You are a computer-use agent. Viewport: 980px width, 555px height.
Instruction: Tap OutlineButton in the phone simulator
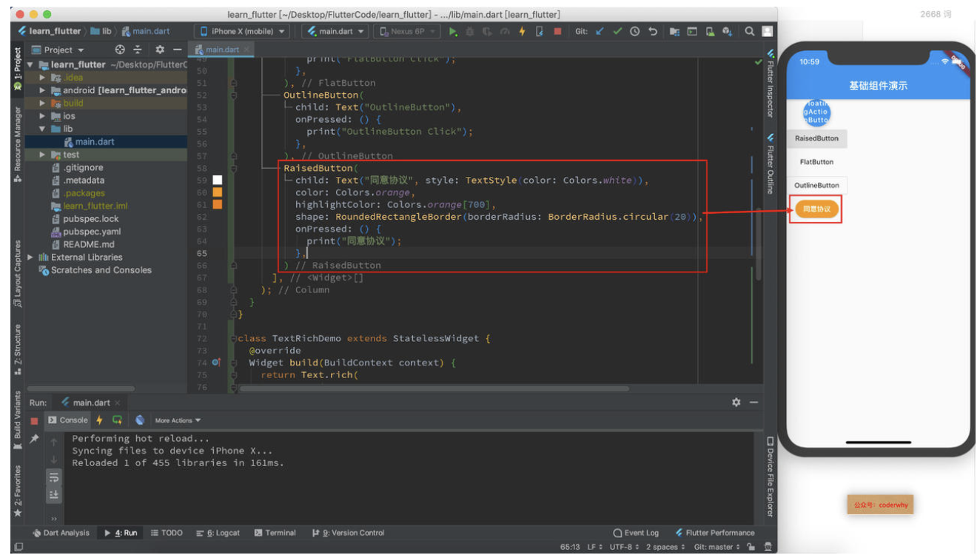click(x=817, y=186)
